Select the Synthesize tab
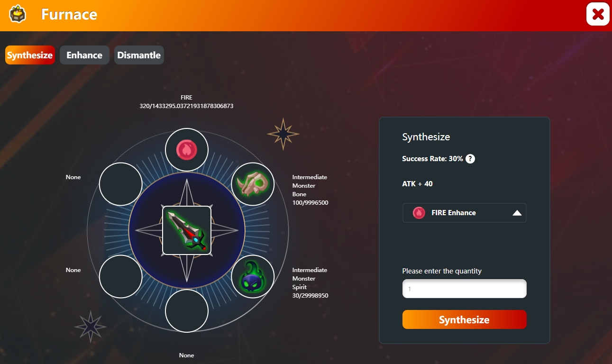The height and width of the screenshot is (364, 612). (x=30, y=55)
